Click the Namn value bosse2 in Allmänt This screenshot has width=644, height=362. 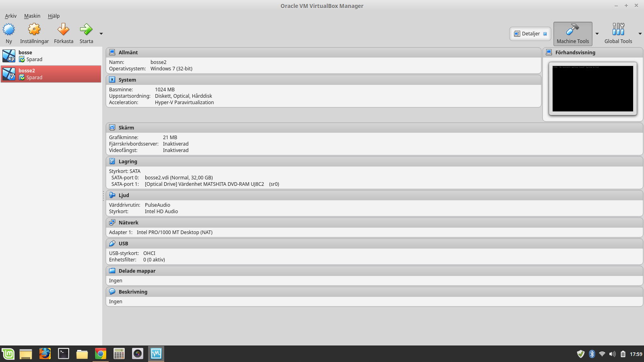pyautogui.click(x=159, y=62)
